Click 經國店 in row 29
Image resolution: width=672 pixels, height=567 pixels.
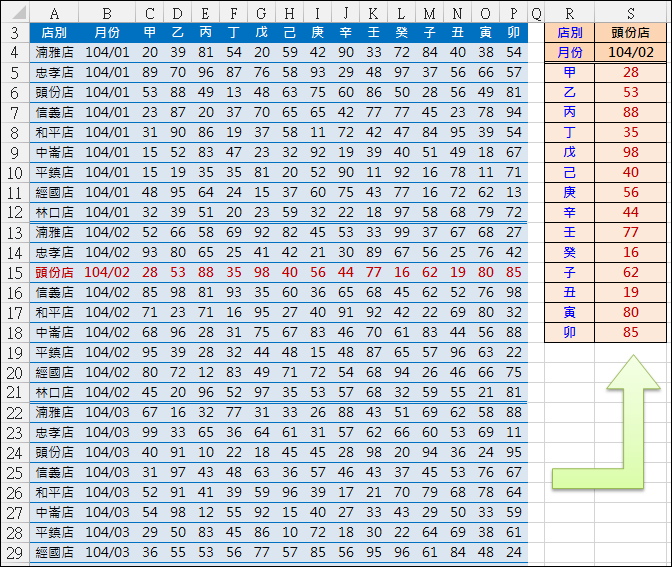coord(54,553)
